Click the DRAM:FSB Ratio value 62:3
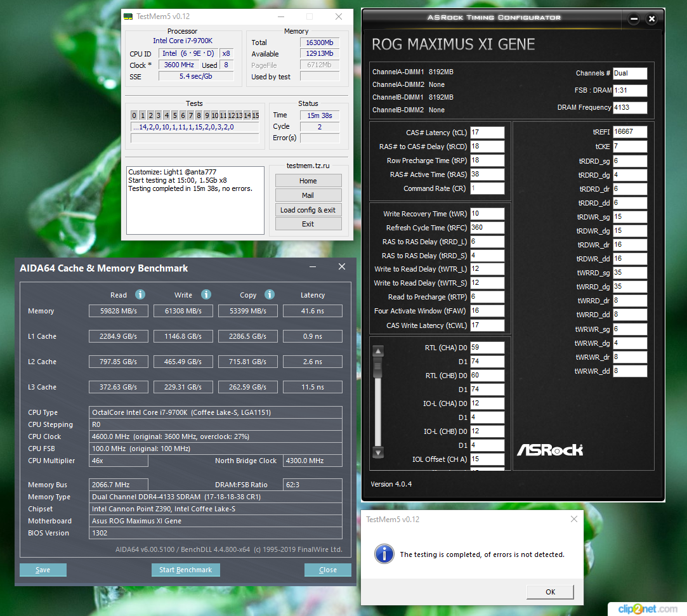 313,485
